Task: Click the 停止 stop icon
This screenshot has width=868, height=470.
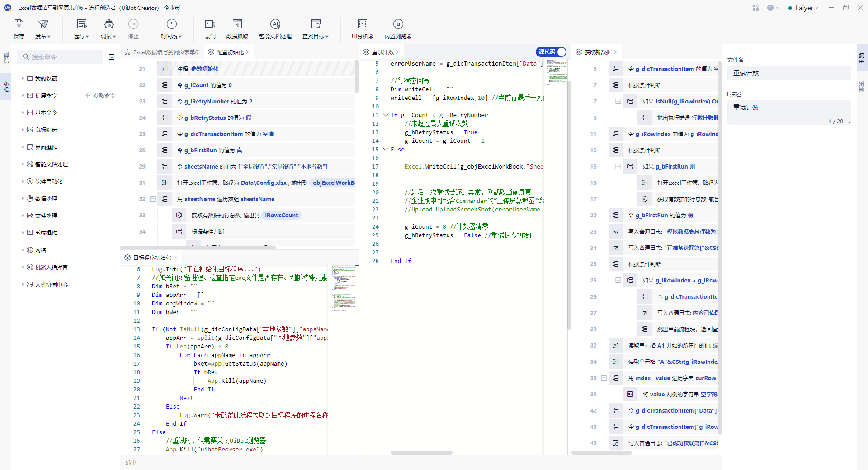Action: point(133,24)
